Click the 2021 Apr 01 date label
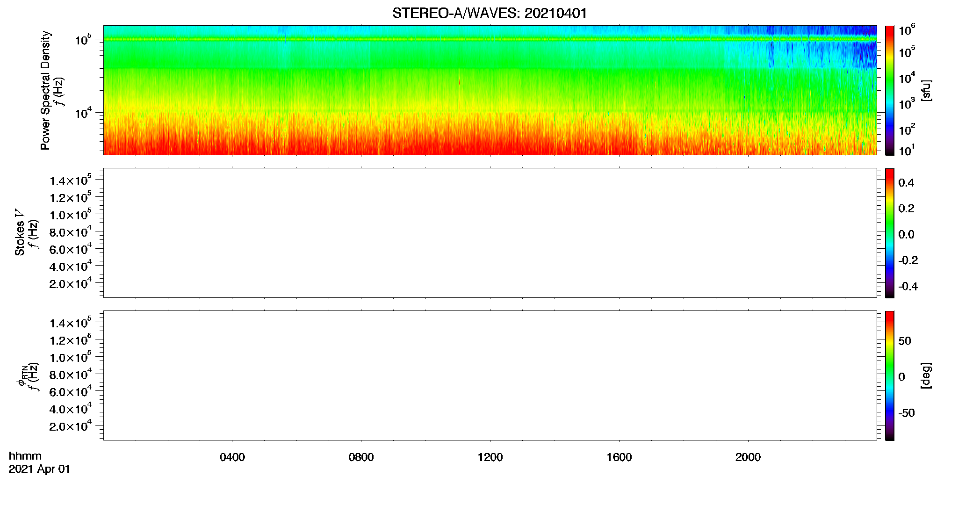Screen dimensions: 980x505 tap(40, 469)
